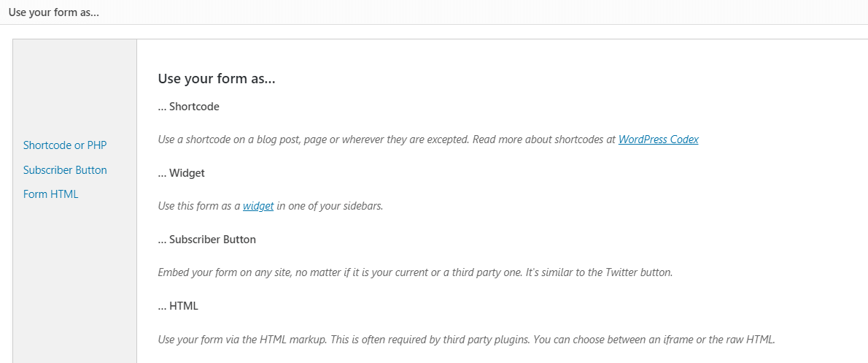Click the '... Widget' section heading
The image size is (868, 363).
pyautogui.click(x=181, y=173)
